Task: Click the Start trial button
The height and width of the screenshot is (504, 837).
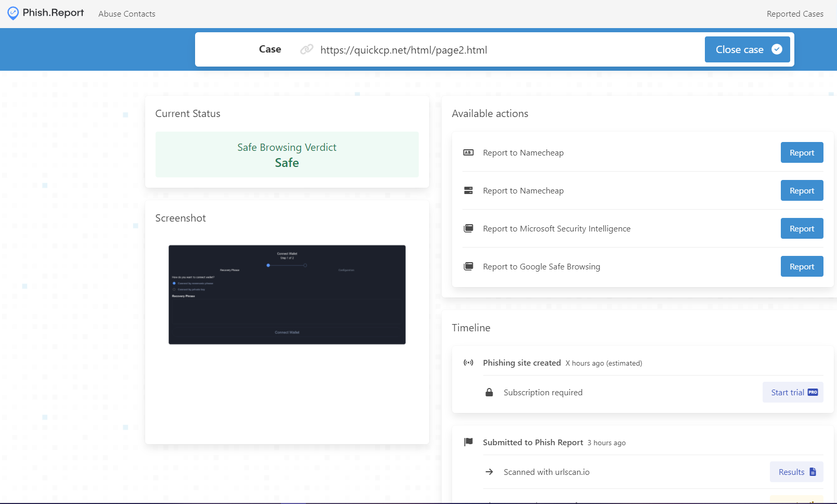Action: 793,392
